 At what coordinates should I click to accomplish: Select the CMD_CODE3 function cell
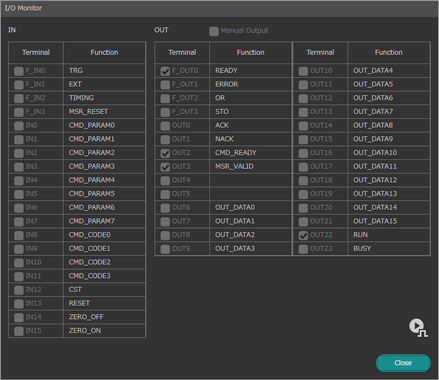click(x=104, y=276)
